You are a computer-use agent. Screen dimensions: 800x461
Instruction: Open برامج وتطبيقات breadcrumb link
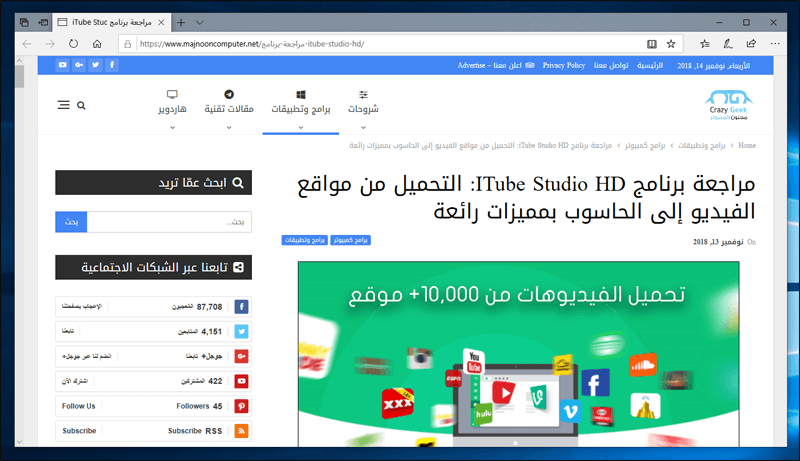pos(702,145)
